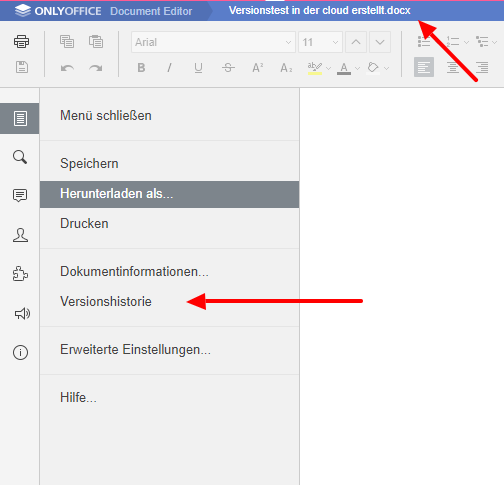Open Dokumentinformationen... entry
Image resolution: width=504 pixels, height=485 pixels.
click(169, 271)
